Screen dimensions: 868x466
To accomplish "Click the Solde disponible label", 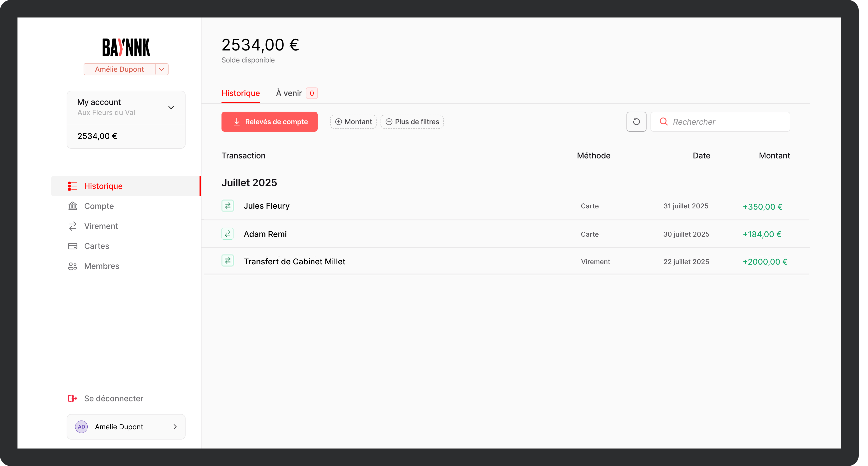I will 248,60.
